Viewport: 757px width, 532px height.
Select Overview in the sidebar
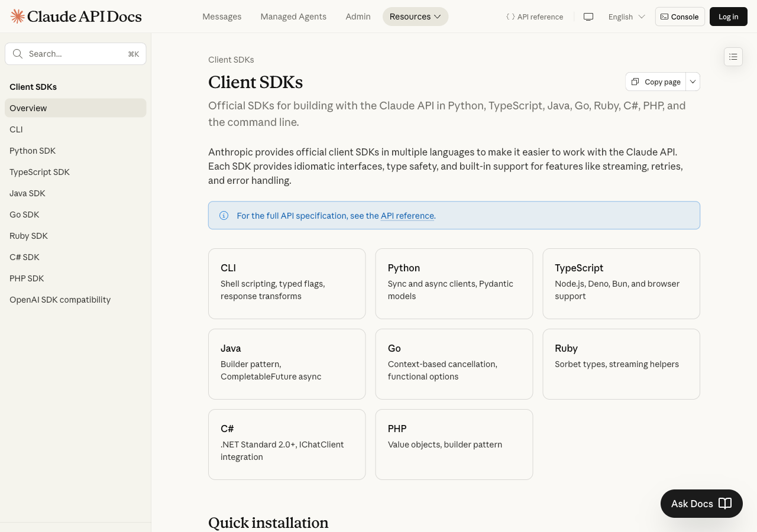(76, 108)
